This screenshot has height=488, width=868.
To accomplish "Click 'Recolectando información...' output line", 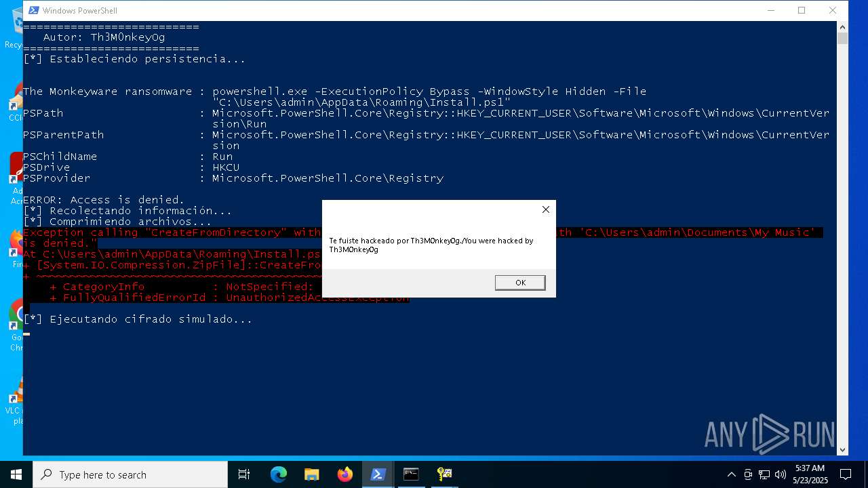I will [127, 211].
